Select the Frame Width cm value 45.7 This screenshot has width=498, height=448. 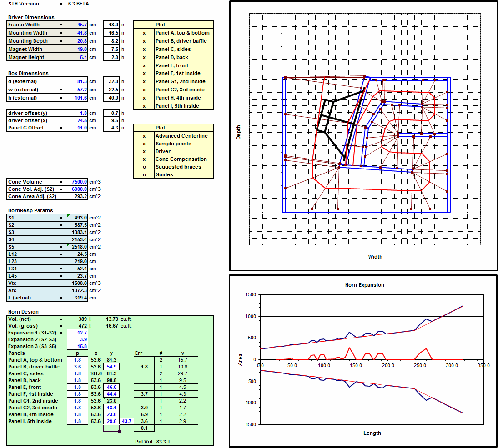77,25
